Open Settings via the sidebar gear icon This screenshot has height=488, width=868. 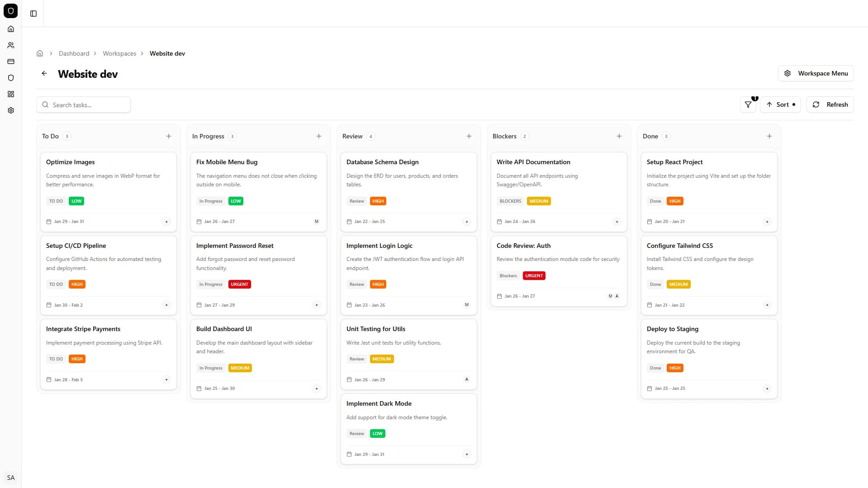pos(11,110)
